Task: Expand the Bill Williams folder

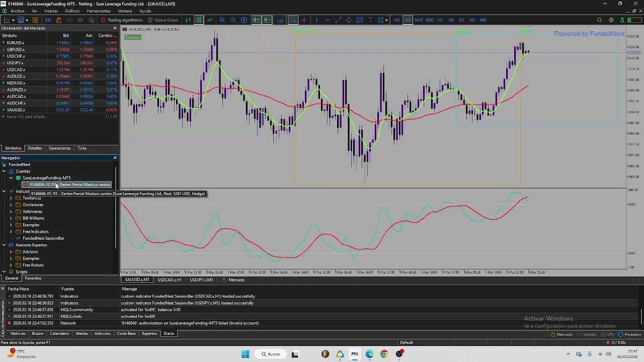Action: click(x=11, y=218)
